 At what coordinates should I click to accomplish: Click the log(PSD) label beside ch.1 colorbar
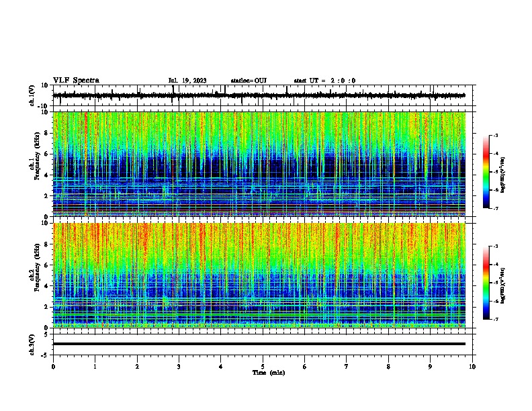click(502, 175)
